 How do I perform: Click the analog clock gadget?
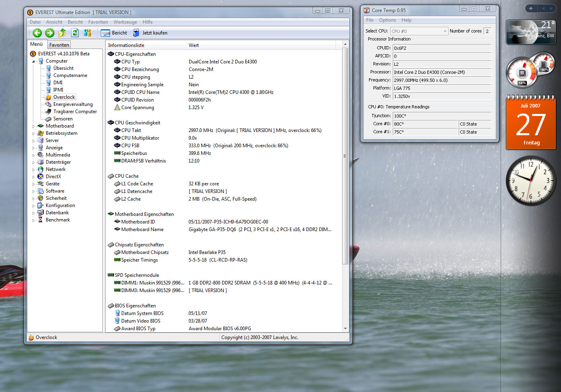(x=530, y=181)
